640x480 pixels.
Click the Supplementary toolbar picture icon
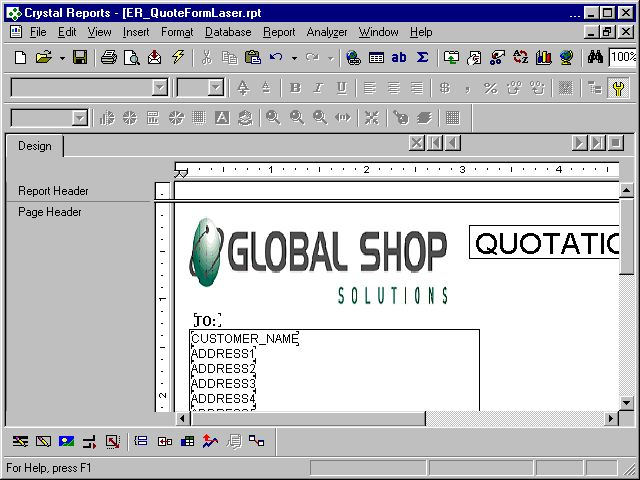coord(66,441)
